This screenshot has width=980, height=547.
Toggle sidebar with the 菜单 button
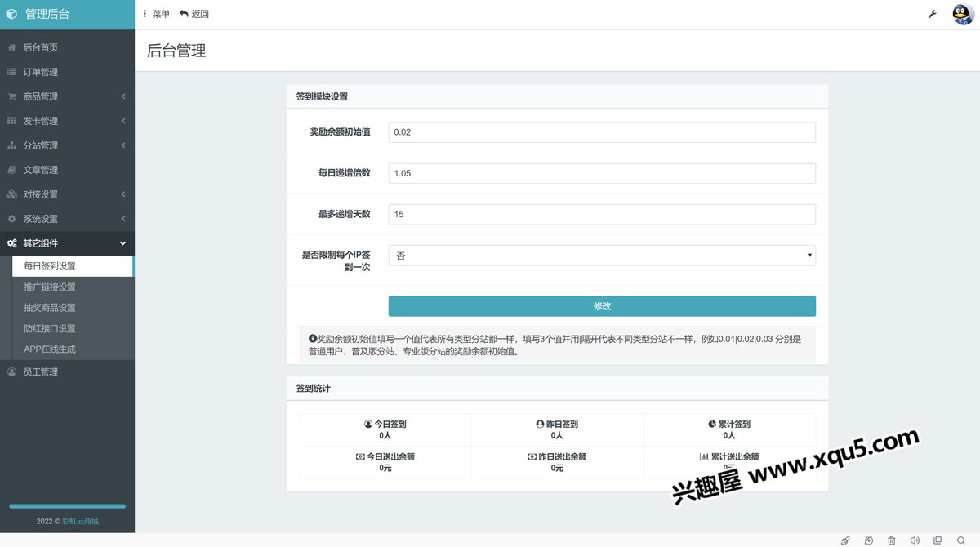pyautogui.click(x=155, y=14)
